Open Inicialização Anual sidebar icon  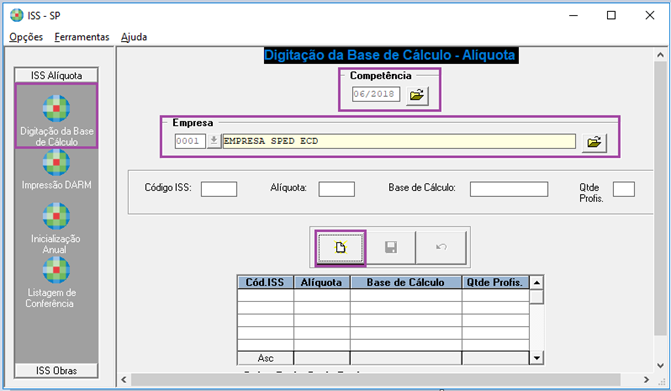[x=56, y=216]
